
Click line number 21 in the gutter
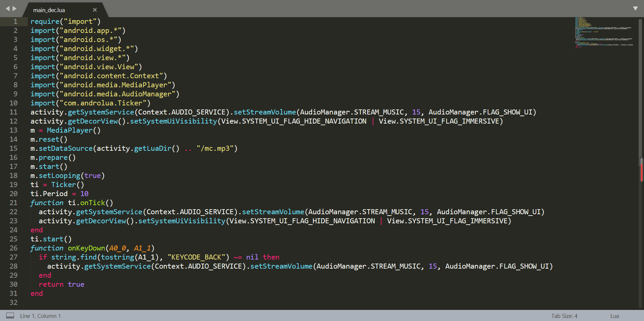pyautogui.click(x=13, y=203)
